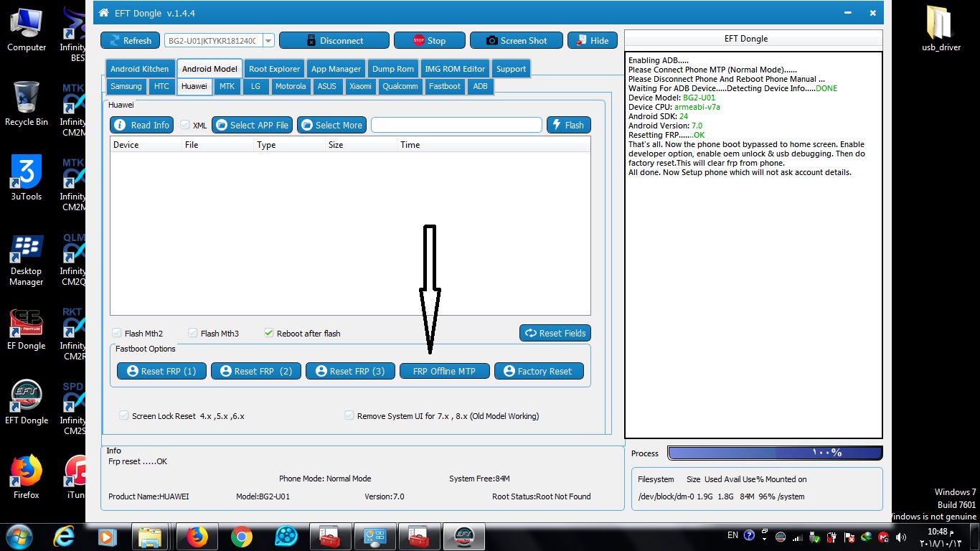
Task: Click the Select More button
Action: tap(331, 125)
